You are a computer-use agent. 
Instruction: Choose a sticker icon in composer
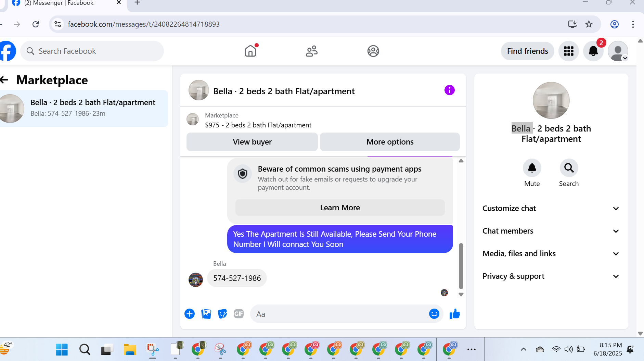tap(222, 314)
